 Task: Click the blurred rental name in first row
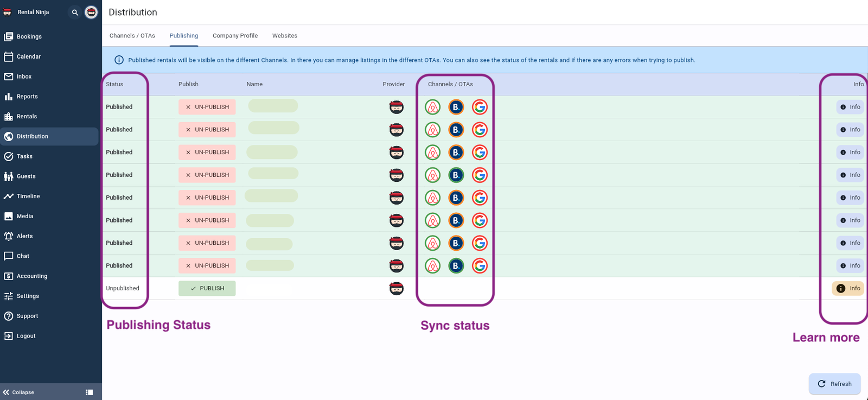tap(273, 106)
